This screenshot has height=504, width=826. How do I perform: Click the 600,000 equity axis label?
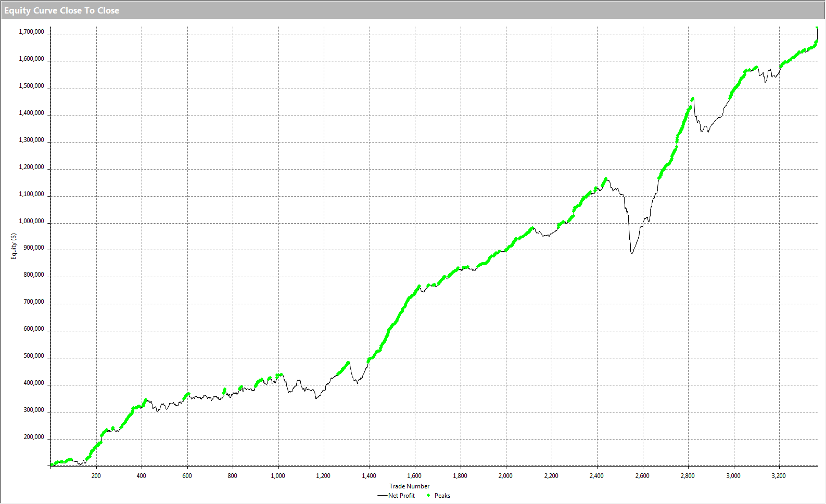pos(34,329)
